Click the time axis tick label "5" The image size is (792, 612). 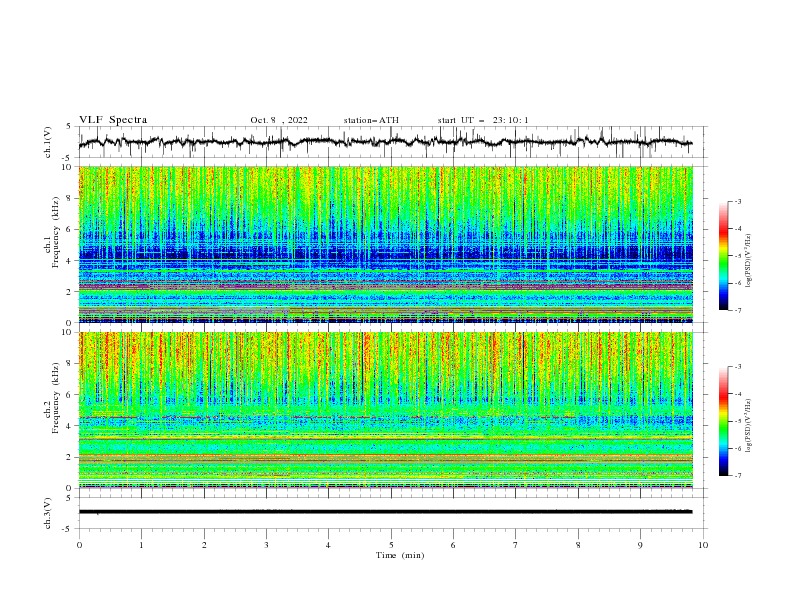coord(391,545)
